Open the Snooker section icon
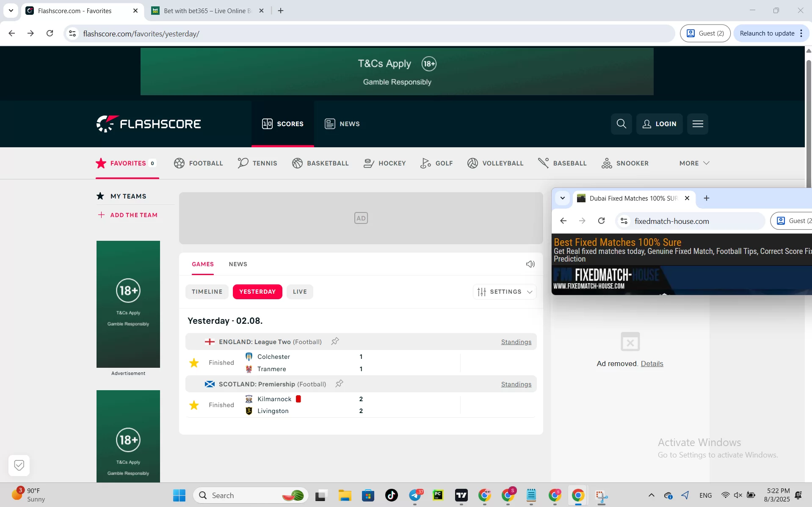Viewport: 812px width, 507px height. pos(607,163)
